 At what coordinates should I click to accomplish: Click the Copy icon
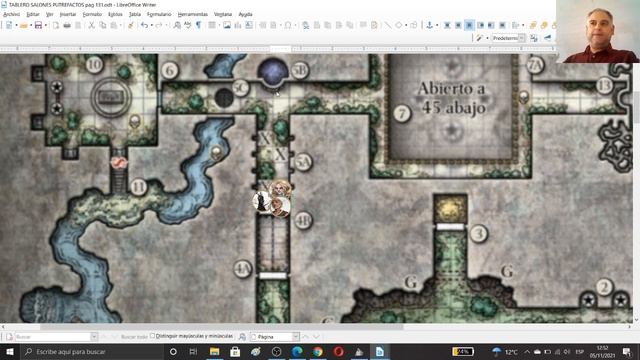[102, 25]
